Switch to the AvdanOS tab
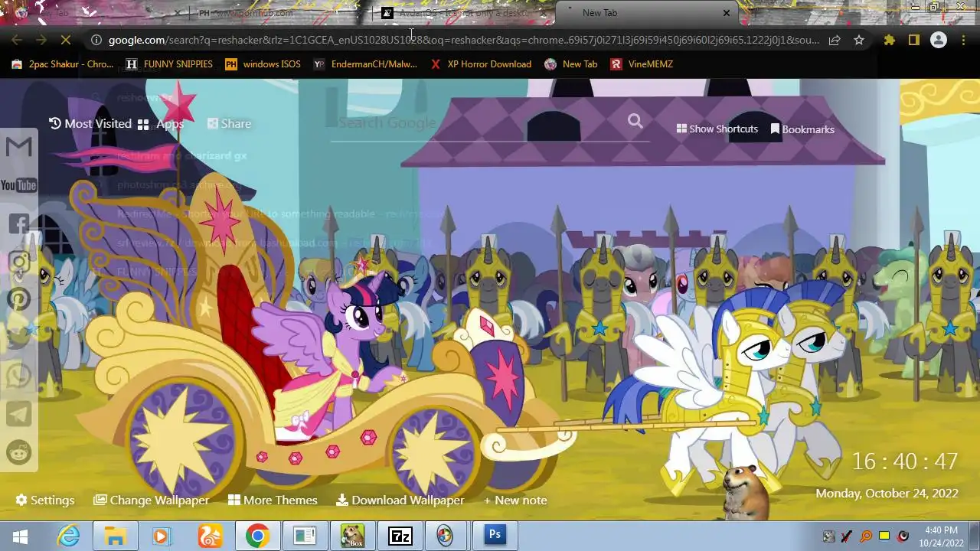The width and height of the screenshot is (980, 551). tap(465, 12)
